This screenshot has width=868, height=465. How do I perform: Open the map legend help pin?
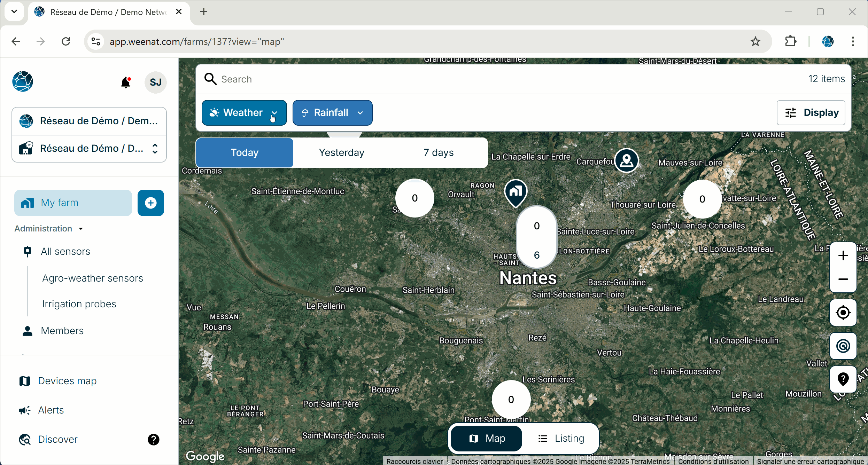[843, 379]
